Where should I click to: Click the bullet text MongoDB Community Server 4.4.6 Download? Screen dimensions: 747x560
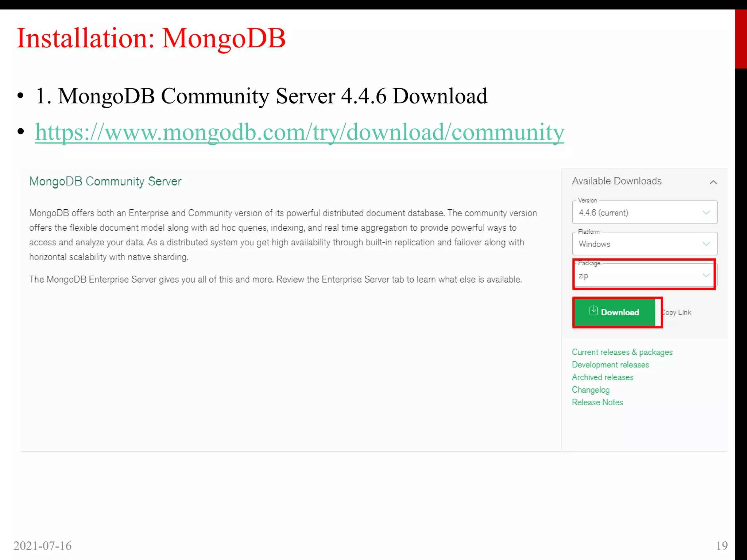click(x=262, y=96)
